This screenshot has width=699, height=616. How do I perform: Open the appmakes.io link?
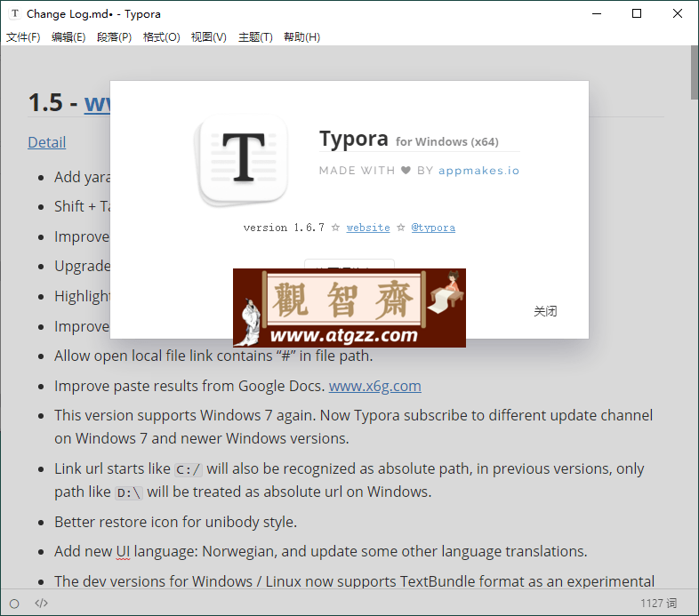click(478, 171)
